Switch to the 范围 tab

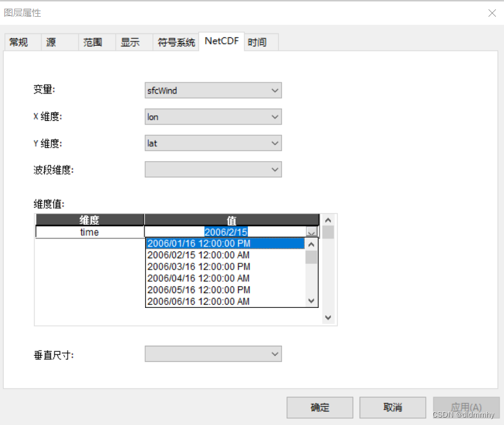91,42
